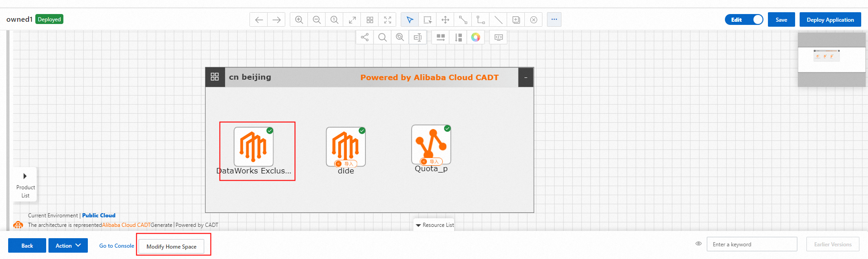Select the straight connector line tool
This screenshot has height=259, width=868.
(463, 20)
